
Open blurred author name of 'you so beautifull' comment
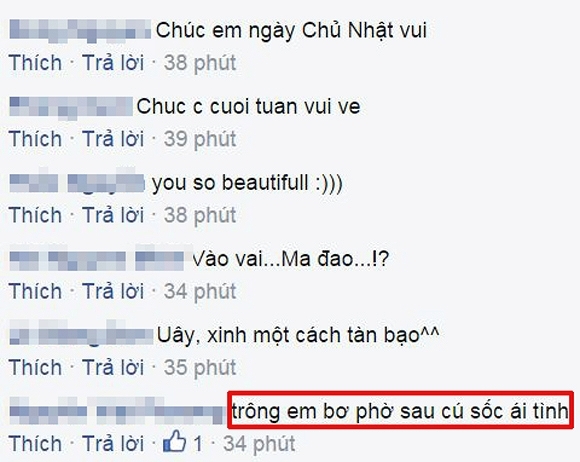point(77,182)
